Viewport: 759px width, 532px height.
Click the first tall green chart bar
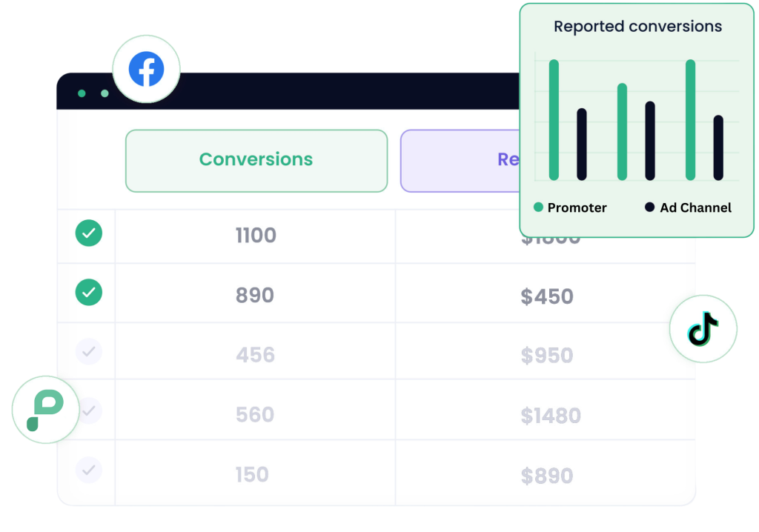(554, 120)
